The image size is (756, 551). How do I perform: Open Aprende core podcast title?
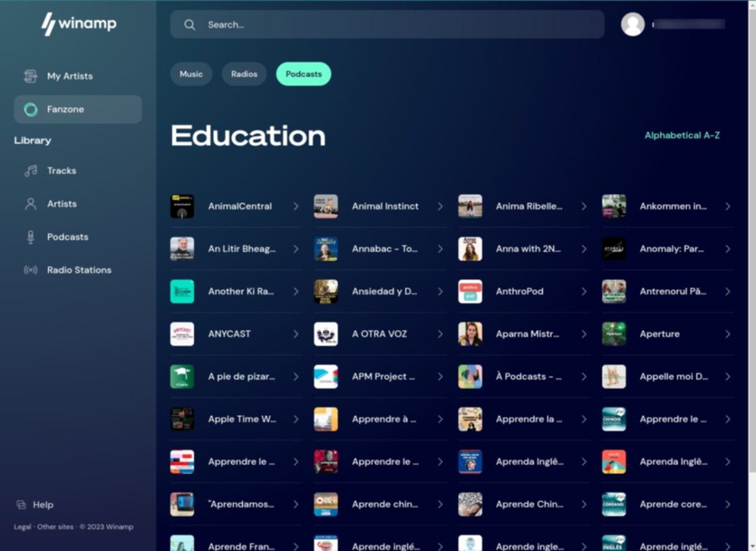click(673, 504)
